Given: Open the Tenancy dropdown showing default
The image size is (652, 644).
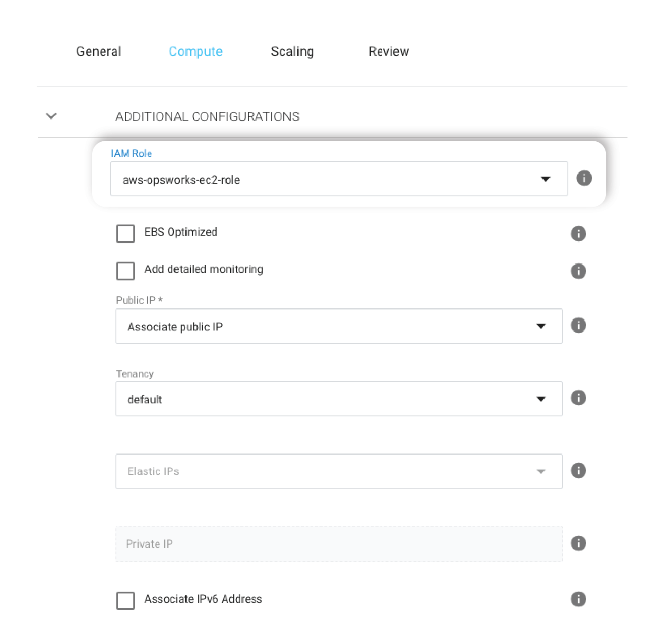Looking at the screenshot, I should 339,399.
